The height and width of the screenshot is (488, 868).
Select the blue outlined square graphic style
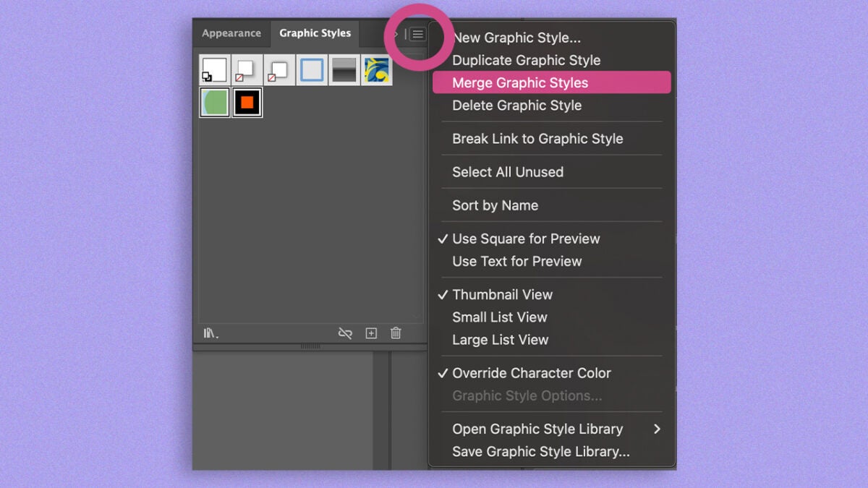pyautogui.click(x=312, y=70)
